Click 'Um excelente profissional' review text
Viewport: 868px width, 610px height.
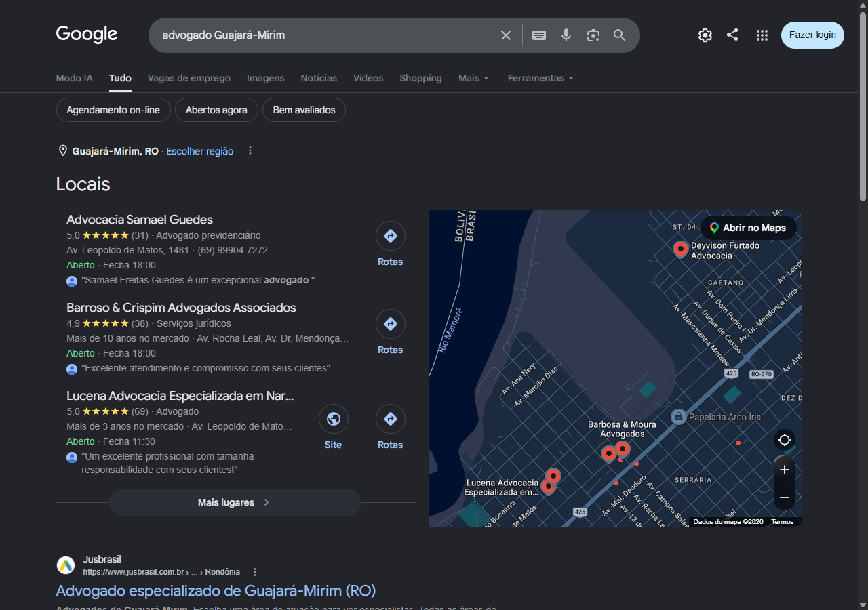167,463
